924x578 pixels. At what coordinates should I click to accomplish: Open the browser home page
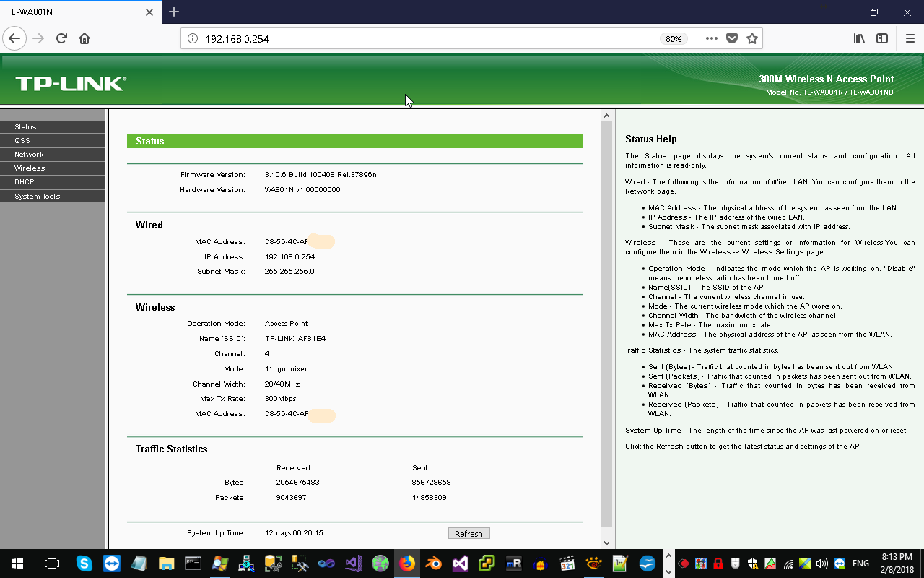click(x=84, y=38)
